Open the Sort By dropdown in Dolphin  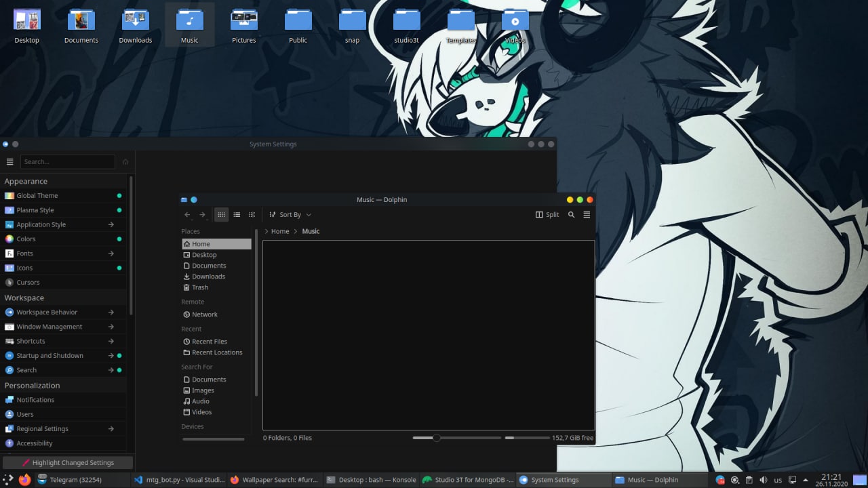point(290,215)
